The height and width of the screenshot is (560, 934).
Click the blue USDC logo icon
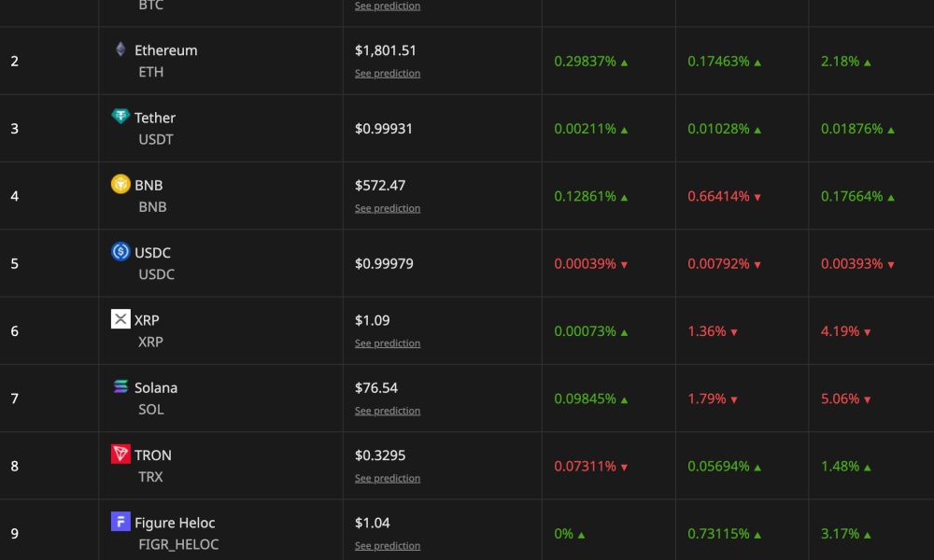(120, 251)
